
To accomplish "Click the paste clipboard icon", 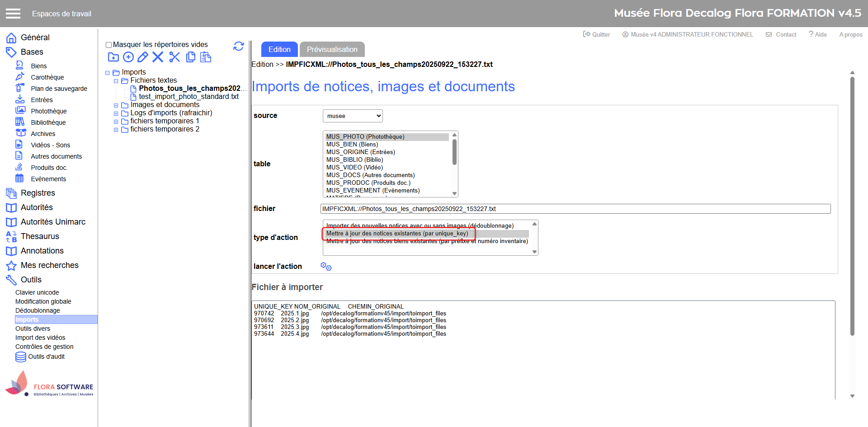I will click(x=206, y=57).
